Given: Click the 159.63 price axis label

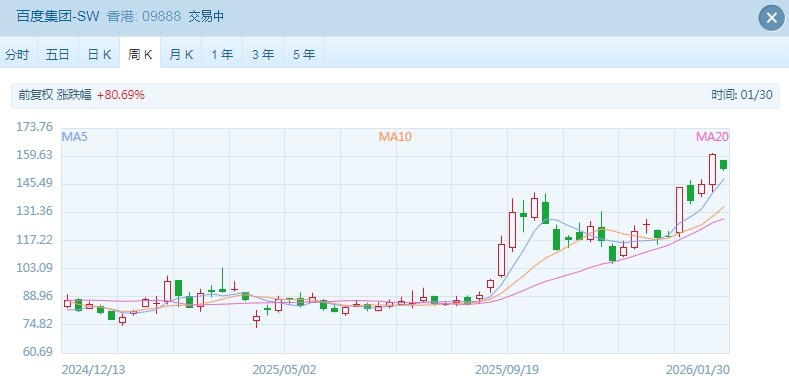Looking at the screenshot, I should coord(35,155).
